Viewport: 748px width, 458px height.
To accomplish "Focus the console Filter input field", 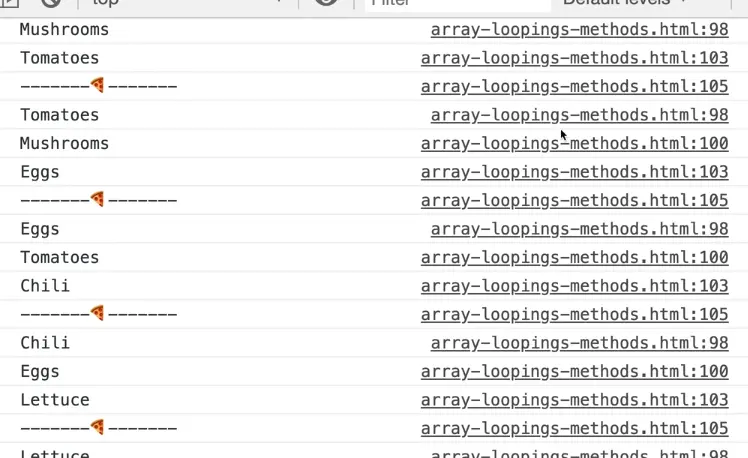I will click(x=450, y=3).
